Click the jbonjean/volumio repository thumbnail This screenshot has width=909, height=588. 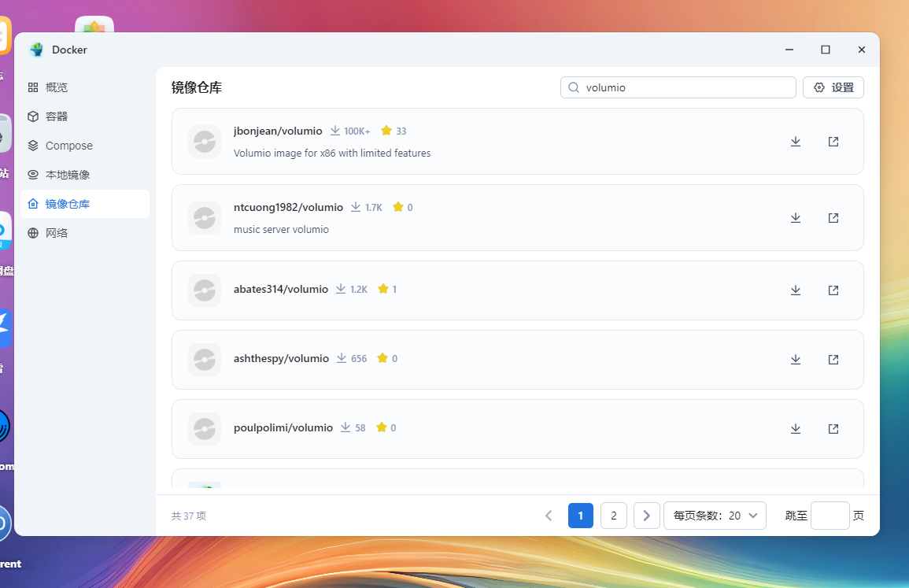(x=204, y=142)
